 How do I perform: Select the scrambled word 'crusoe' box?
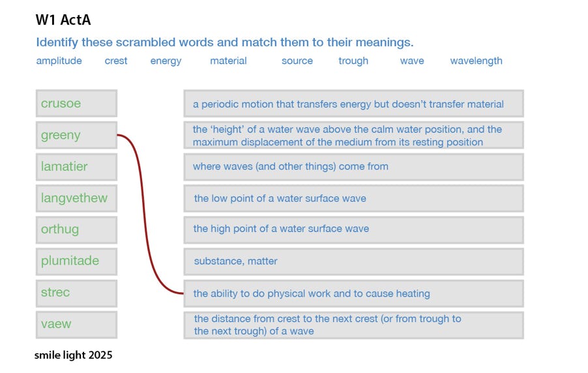[x=76, y=103]
